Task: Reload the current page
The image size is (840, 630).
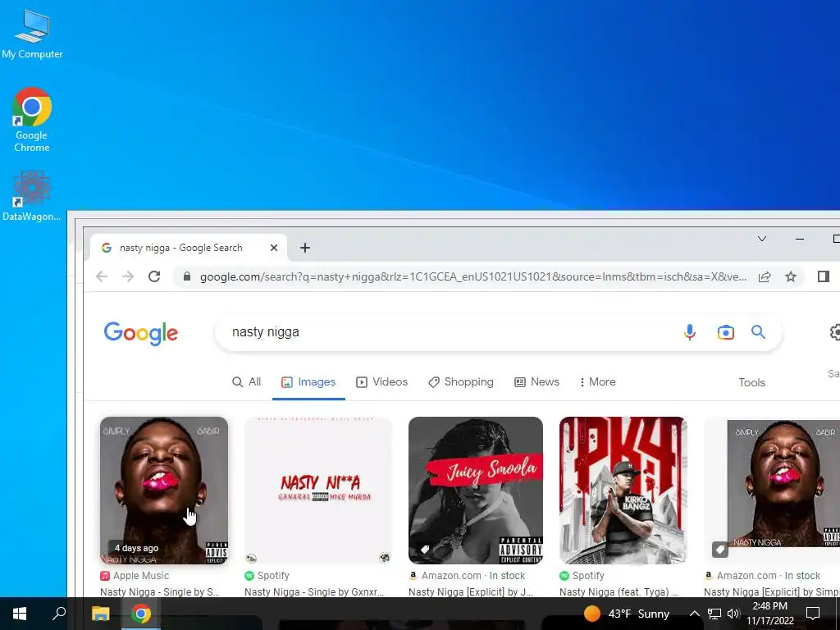Action: (x=154, y=276)
